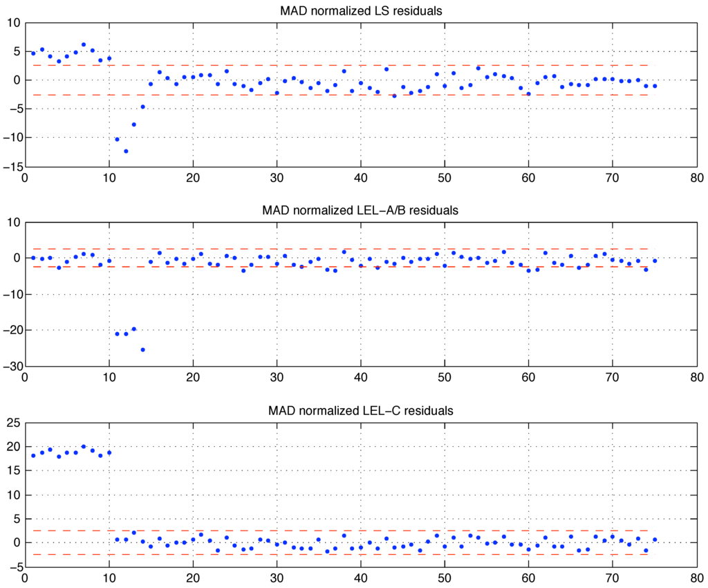Select the highest data point in LS plot
Viewport: 708px width, 588px height.
[x=84, y=45]
